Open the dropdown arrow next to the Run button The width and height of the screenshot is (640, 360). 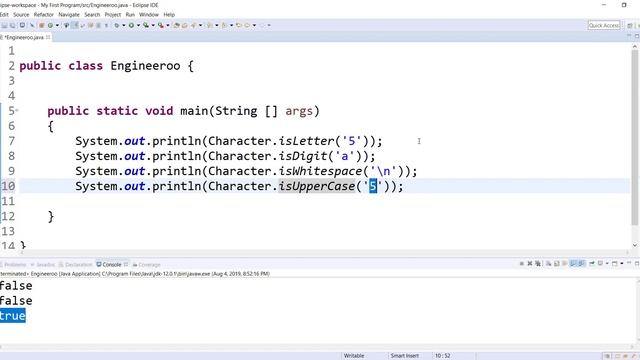(x=138, y=25)
